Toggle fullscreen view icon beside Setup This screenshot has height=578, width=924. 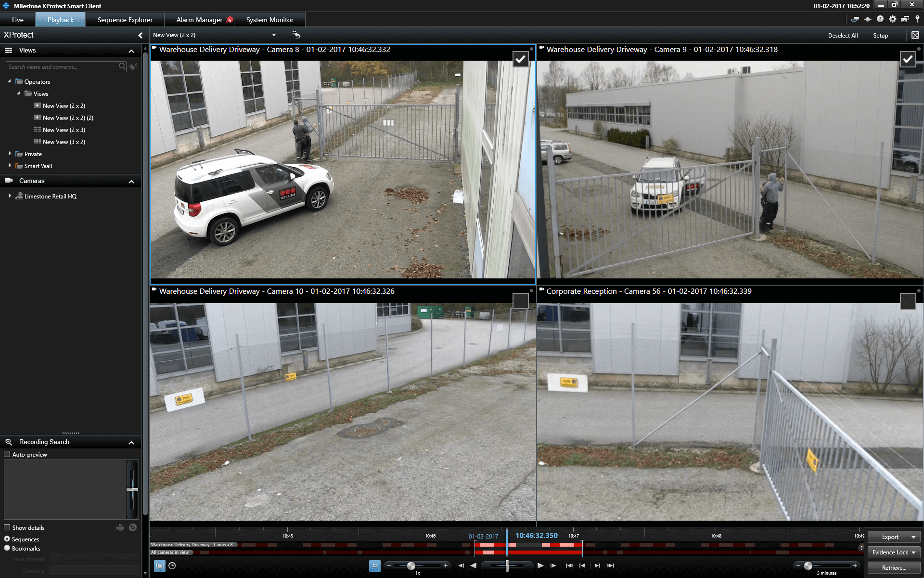point(915,35)
